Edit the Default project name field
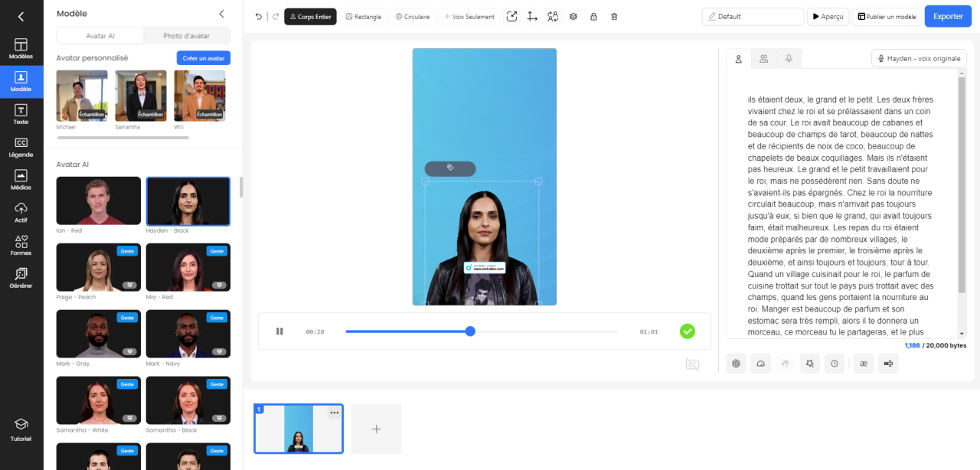 tap(753, 16)
